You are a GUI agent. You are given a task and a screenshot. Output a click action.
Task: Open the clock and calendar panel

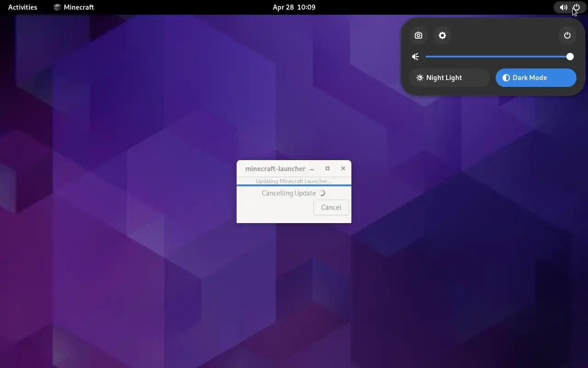click(294, 7)
